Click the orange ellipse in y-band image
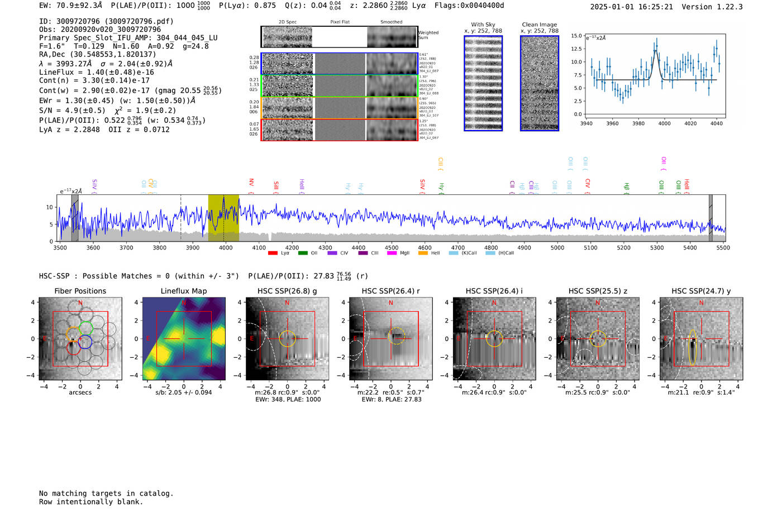Screen dimensions: 782x532 (693, 348)
